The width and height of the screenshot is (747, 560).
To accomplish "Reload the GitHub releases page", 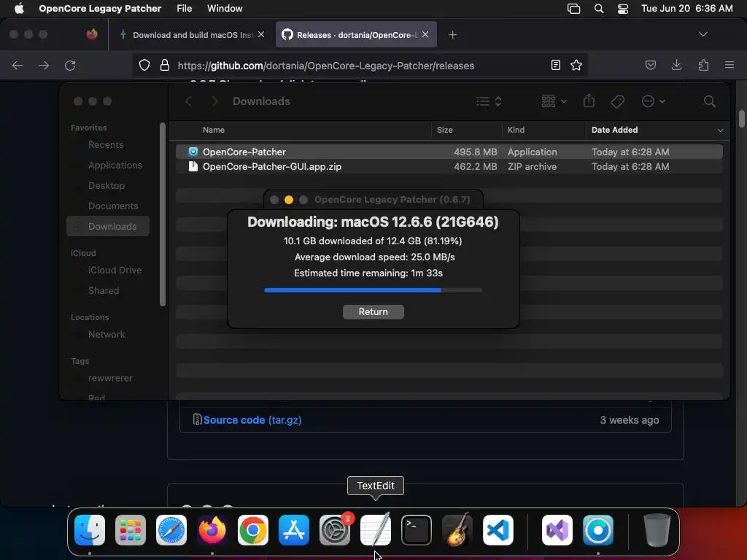I will 70,65.
